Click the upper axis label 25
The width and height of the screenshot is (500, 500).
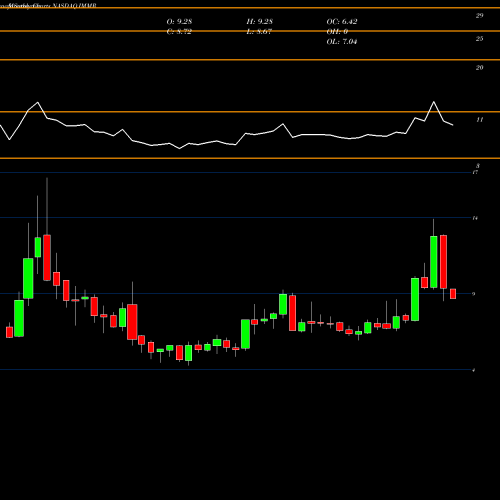click(x=479, y=39)
